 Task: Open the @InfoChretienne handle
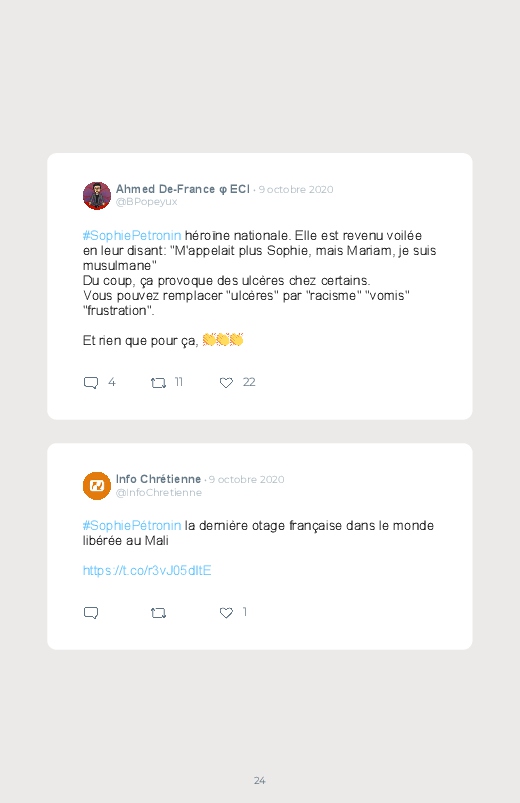click(159, 492)
